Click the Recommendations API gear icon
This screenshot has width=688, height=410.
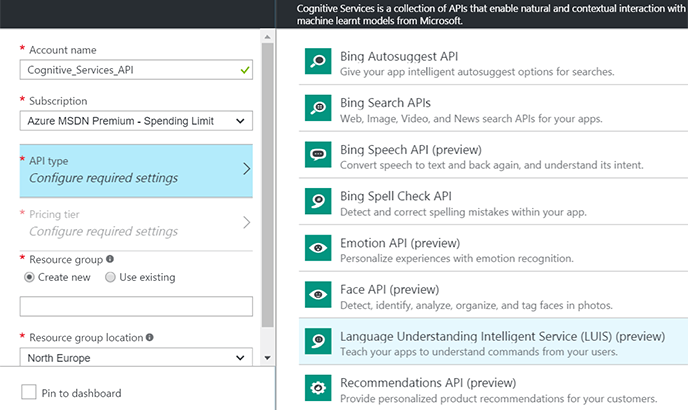click(318, 388)
